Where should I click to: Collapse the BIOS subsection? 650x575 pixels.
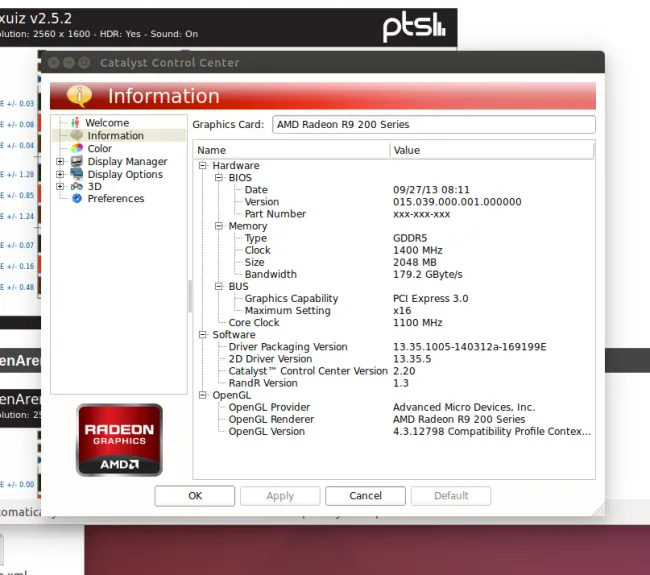click(219, 178)
